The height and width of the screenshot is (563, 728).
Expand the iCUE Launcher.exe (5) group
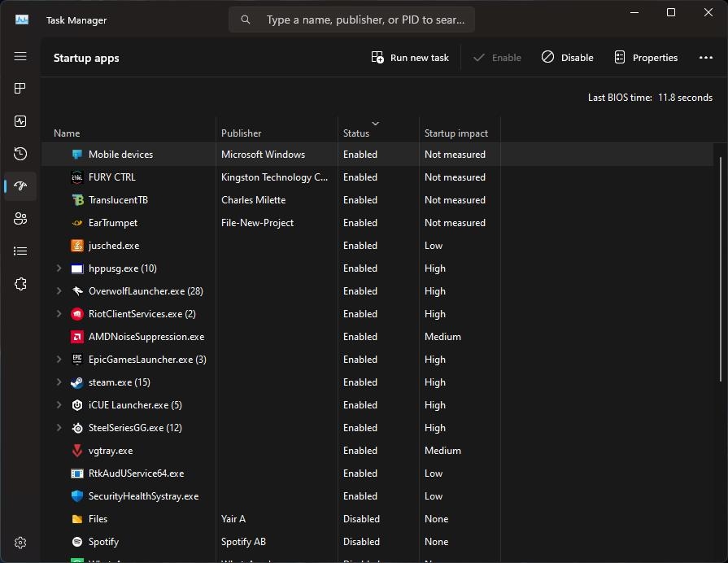(59, 404)
